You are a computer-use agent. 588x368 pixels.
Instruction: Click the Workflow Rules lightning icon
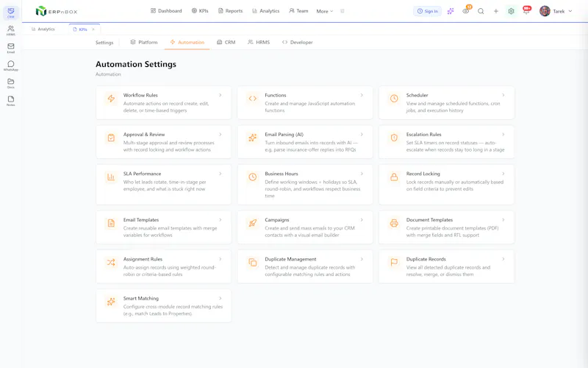point(111,99)
